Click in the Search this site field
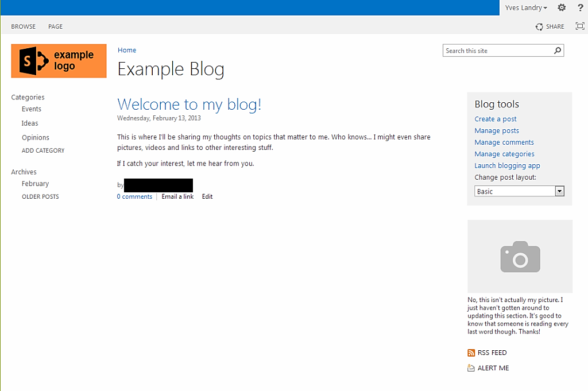This screenshot has width=588, height=391. pos(497,51)
